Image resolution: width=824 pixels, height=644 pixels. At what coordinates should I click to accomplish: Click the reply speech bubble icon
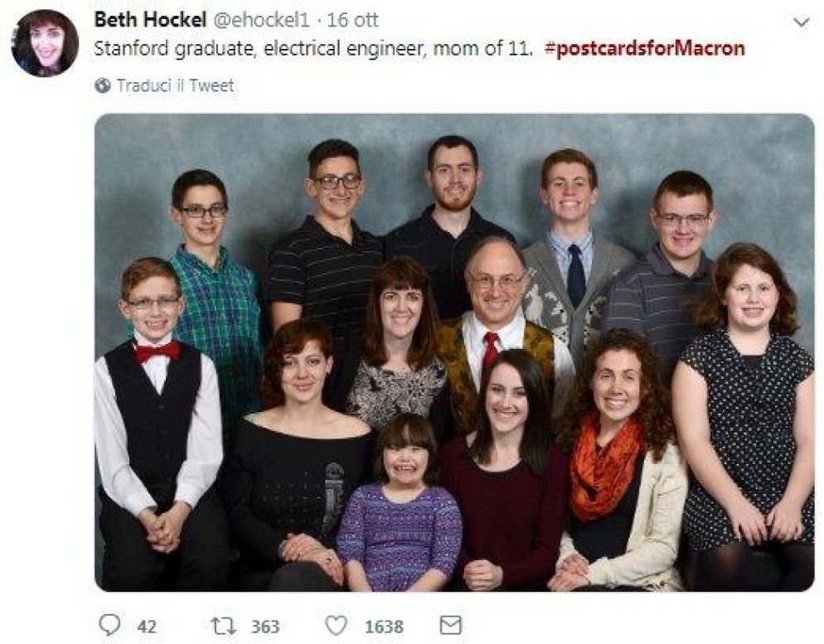click(x=109, y=626)
